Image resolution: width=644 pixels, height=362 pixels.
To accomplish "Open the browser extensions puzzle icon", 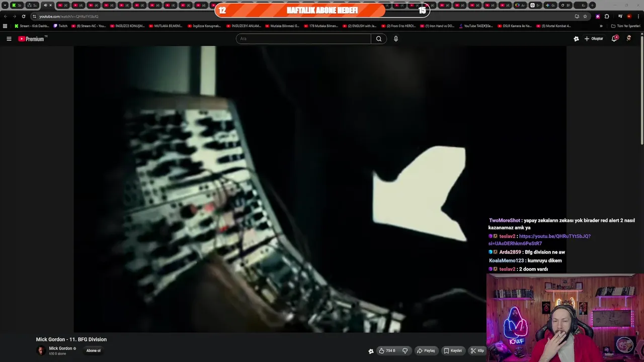I will (x=607, y=16).
